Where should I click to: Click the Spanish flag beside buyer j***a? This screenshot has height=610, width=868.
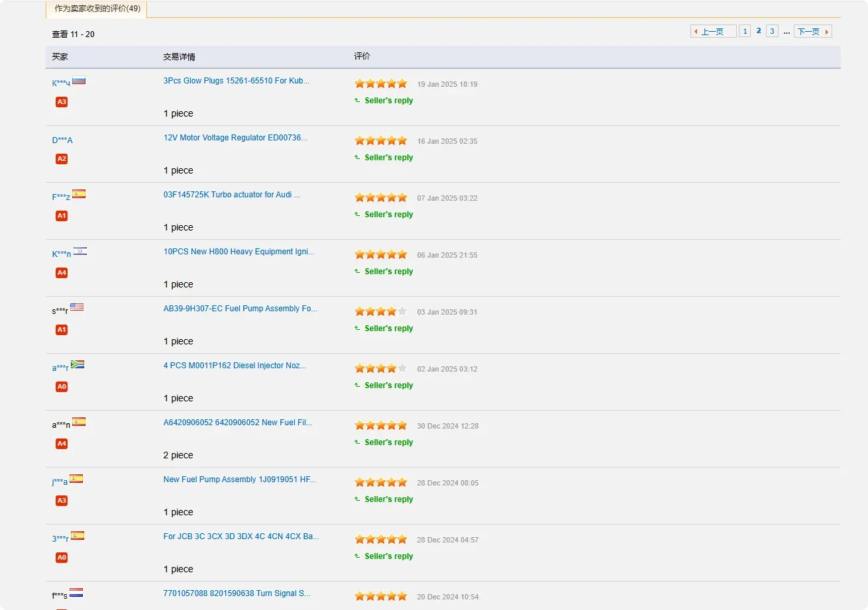point(76,478)
